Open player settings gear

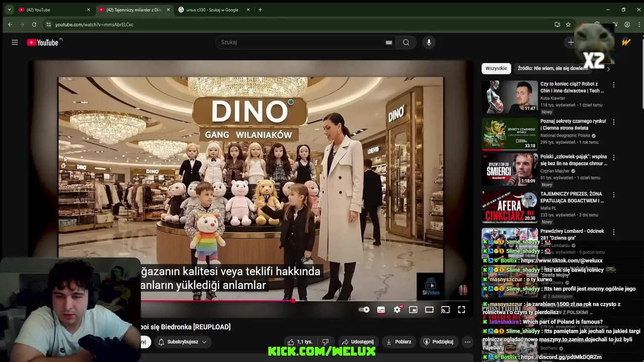pos(397,310)
